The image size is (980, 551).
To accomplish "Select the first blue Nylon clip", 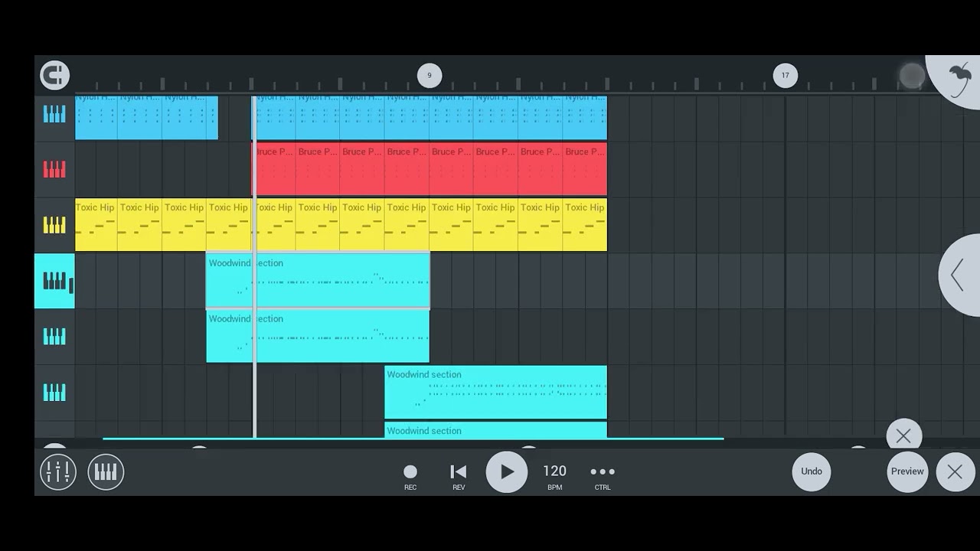I will click(96, 117).
